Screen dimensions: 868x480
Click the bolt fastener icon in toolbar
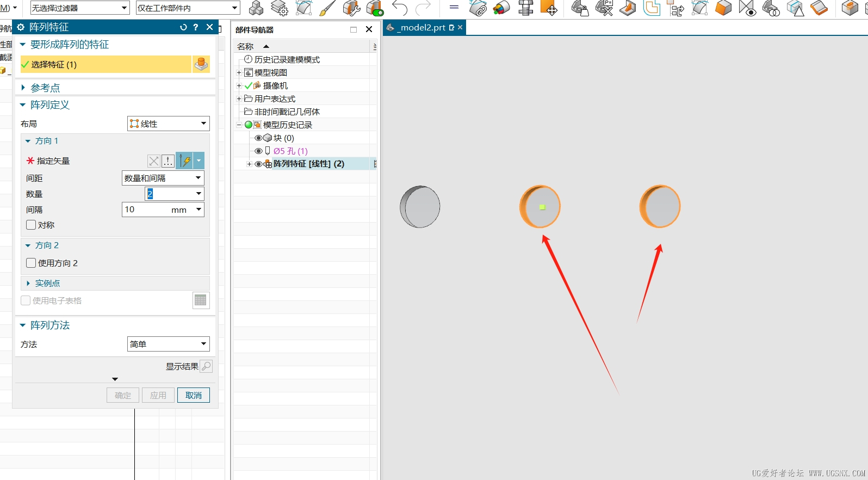pyautogui.click(x=525, y=8)
